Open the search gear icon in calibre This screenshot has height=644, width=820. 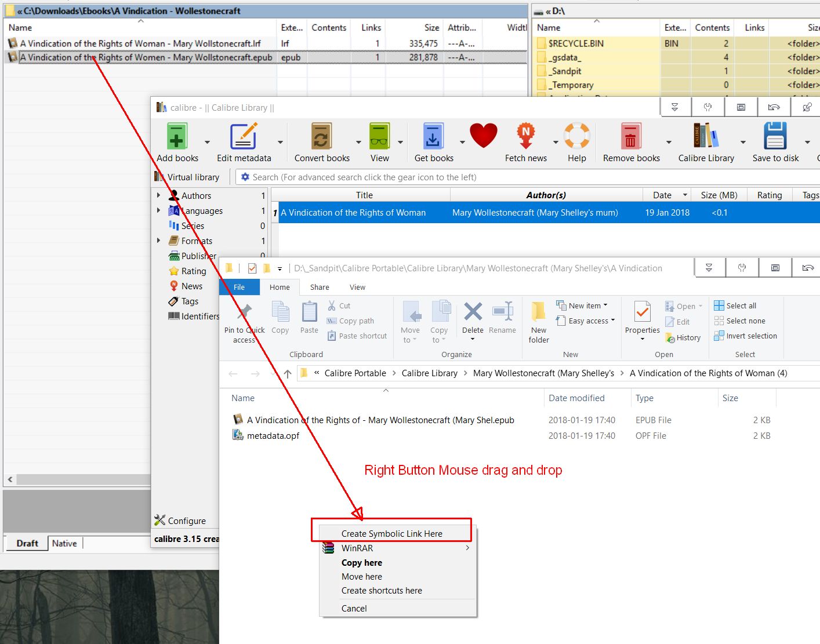(245, 177)
